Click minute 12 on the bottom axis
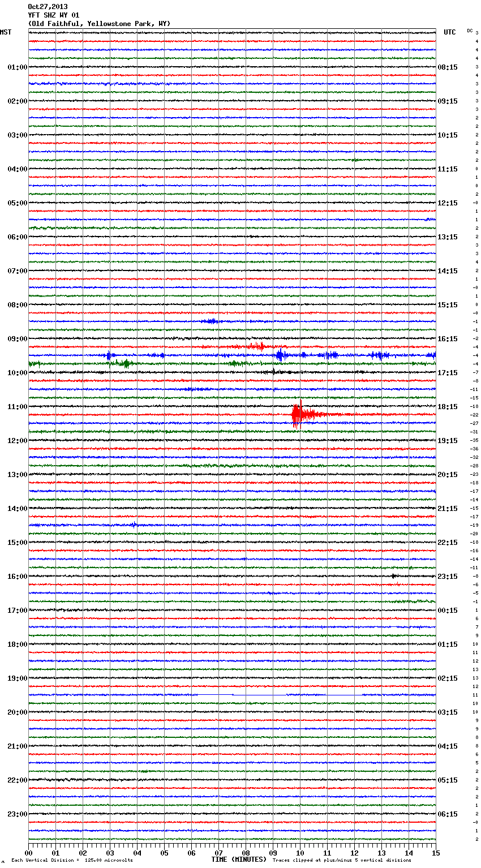Screen dimensions: 481x868 click(354, 853)
